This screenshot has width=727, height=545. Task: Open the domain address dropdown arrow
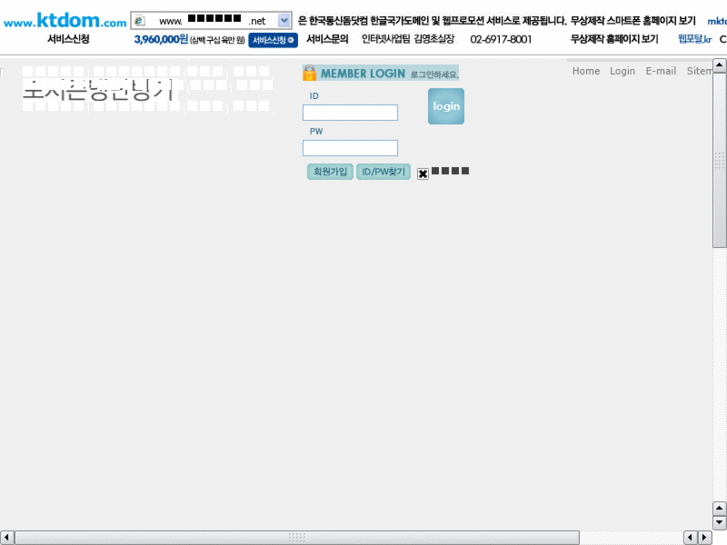coord(284,20)
